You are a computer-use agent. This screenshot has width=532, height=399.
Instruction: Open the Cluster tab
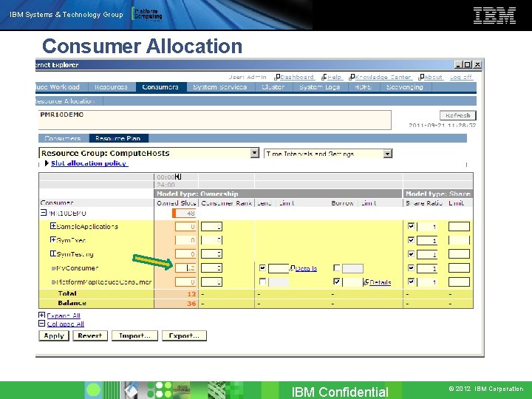click(273, 87)
